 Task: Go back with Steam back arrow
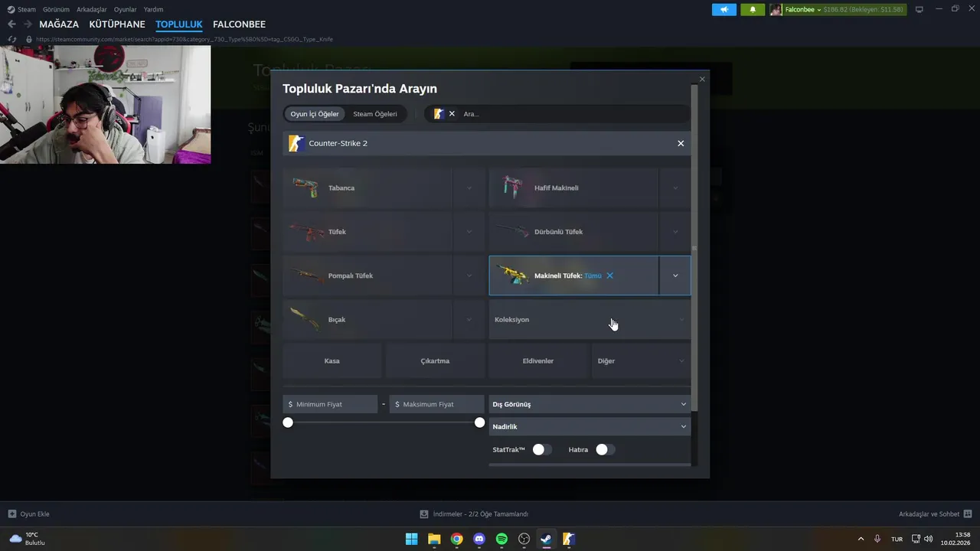(x=11, y=24)
